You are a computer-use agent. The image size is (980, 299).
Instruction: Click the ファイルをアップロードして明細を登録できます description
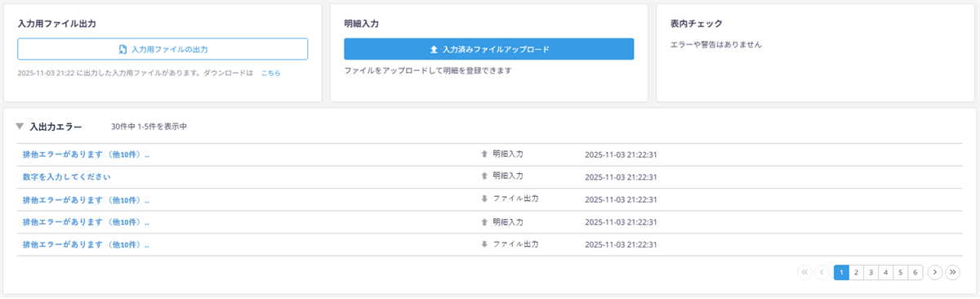428,71
